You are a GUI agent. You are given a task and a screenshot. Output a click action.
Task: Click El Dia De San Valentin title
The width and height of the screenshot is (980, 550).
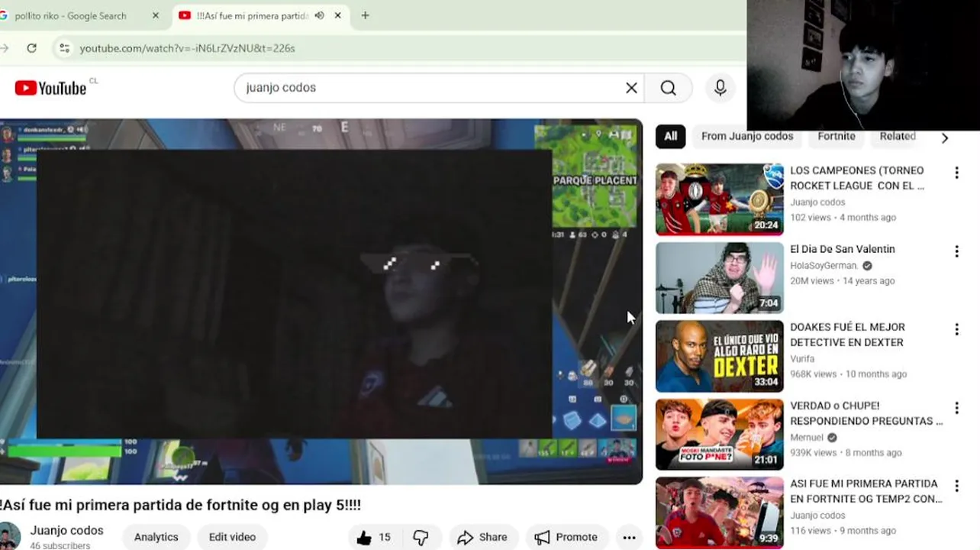click(x=843, y=249)
